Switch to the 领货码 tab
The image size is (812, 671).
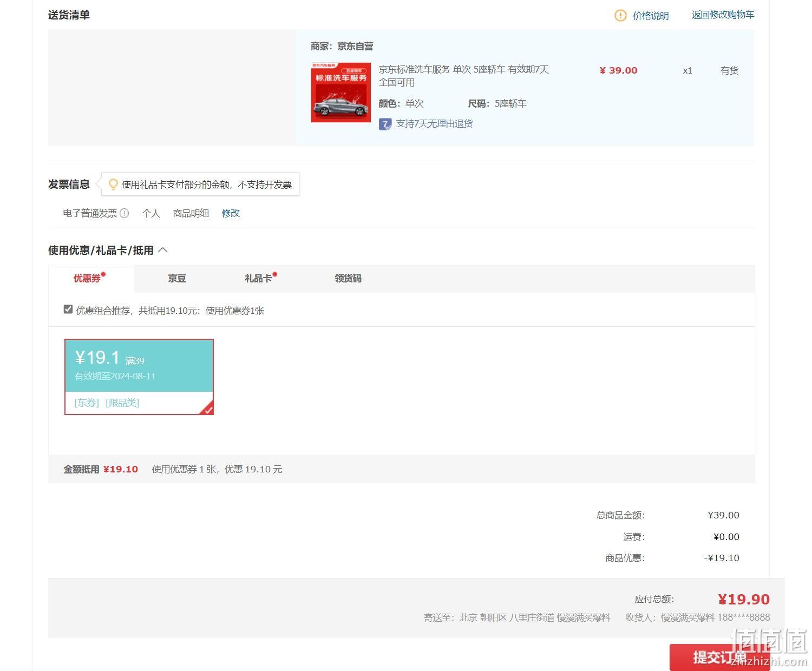[348, 278]
